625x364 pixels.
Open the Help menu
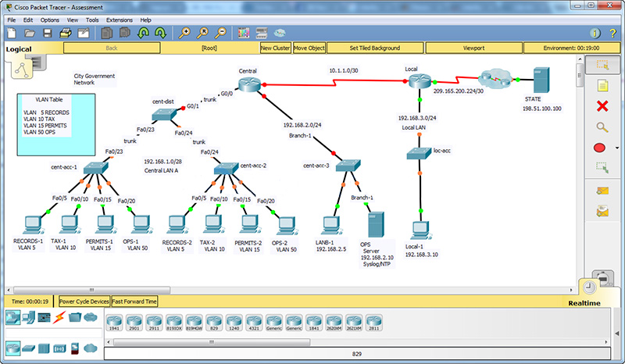coord(145,20)
